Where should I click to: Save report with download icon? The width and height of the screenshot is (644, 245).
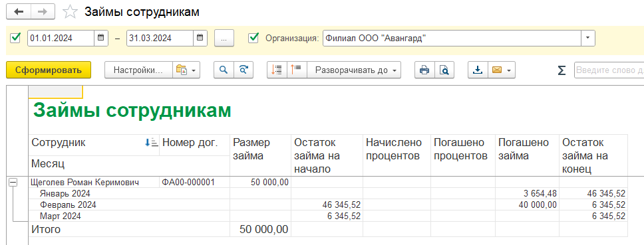click(478, 70)
